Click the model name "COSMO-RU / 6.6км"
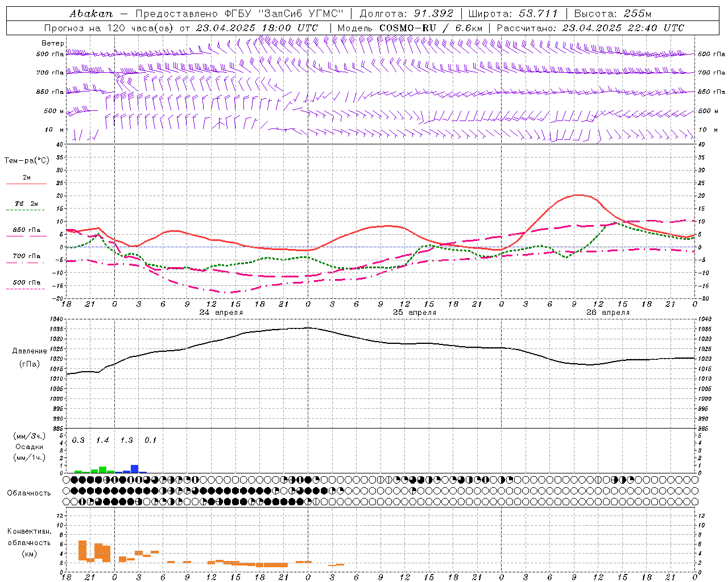The width and height of the screenshot is (728, 582). point(431,28)
